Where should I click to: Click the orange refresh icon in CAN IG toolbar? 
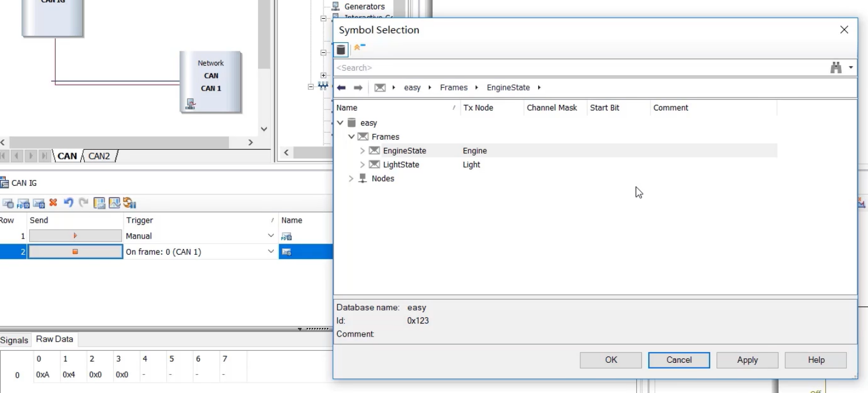coord(129,203)
